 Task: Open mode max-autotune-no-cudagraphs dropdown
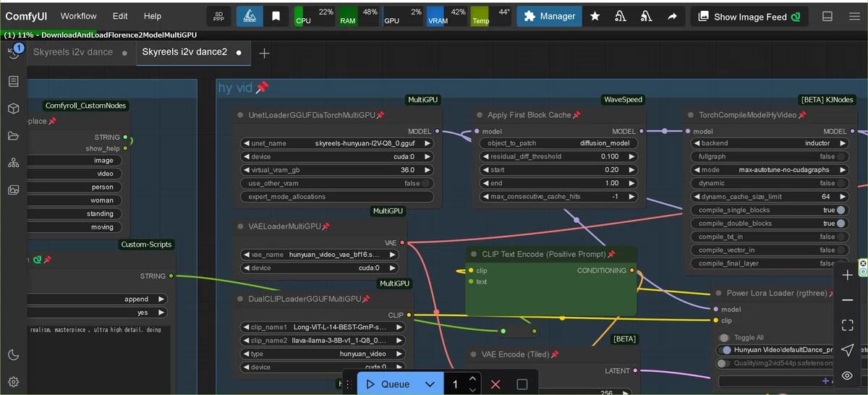coord(770,170)
